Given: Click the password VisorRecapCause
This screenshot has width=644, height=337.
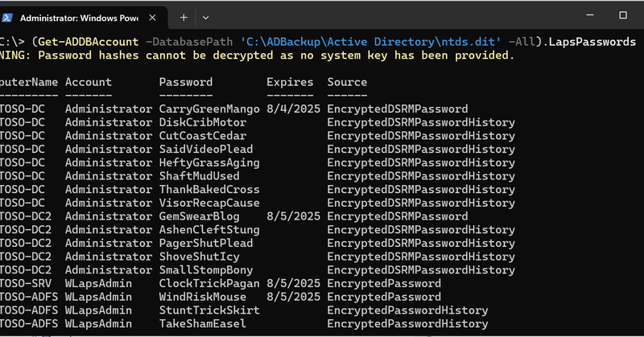Looking at the screenshot, I should (x=209, y=203).
